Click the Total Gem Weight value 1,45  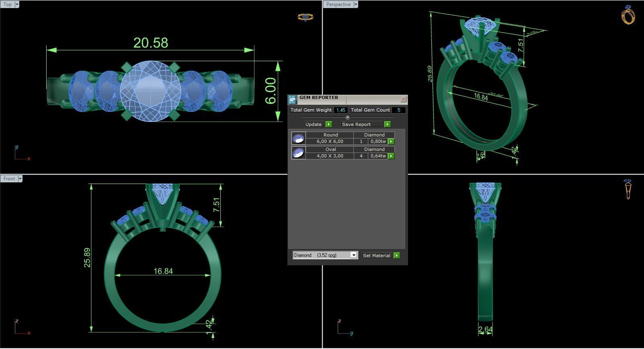coord(341,110)
